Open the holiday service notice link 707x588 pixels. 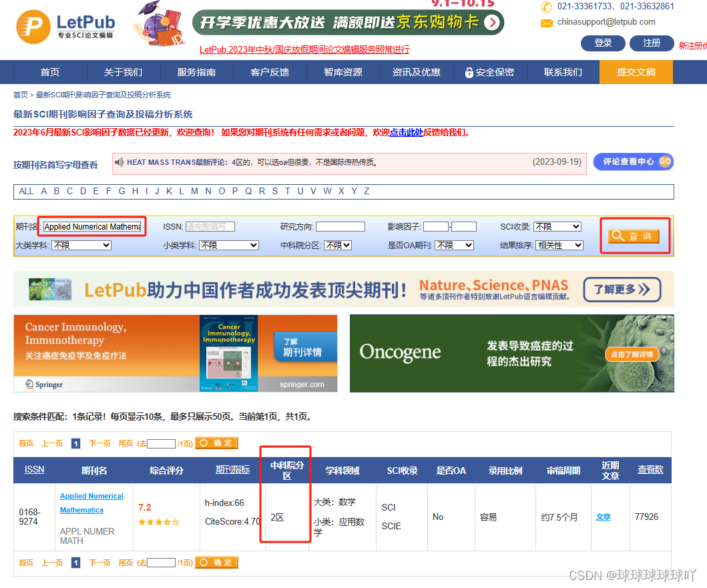(304, 49)
